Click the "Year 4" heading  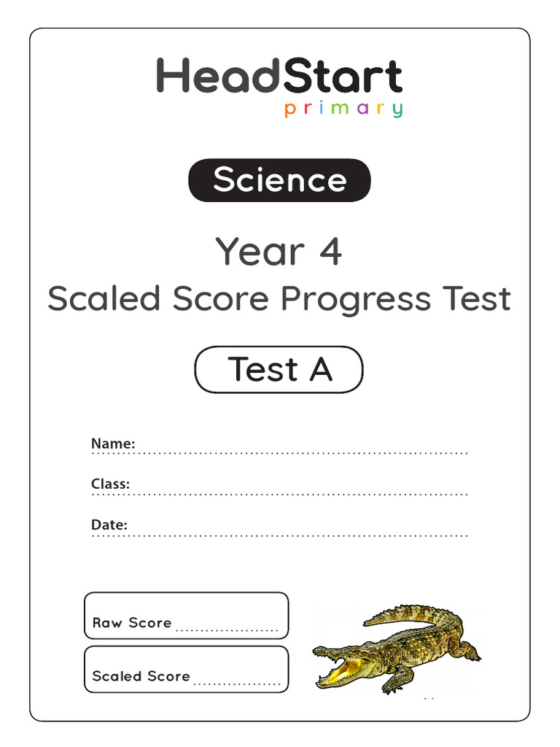click(x=279, y=252)
